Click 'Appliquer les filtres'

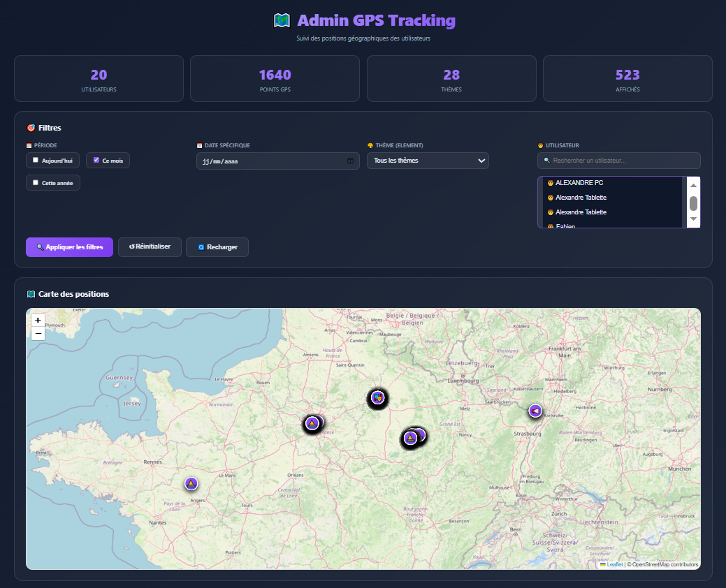[x=69, y=247]
